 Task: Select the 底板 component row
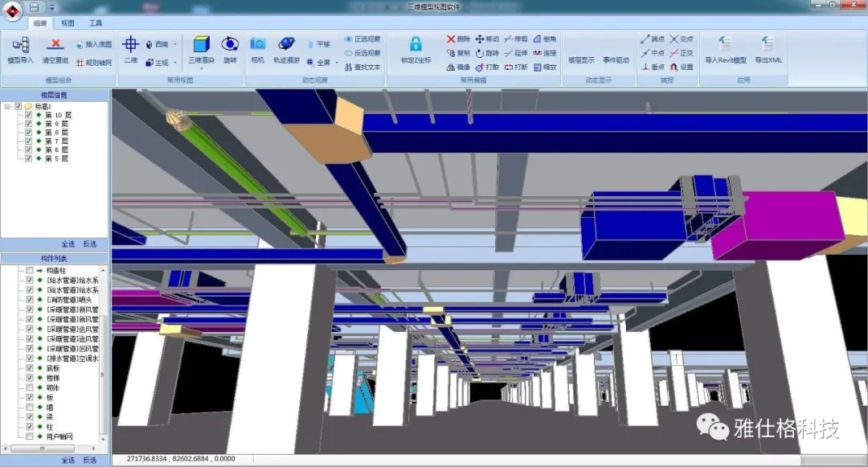(53, 368)
